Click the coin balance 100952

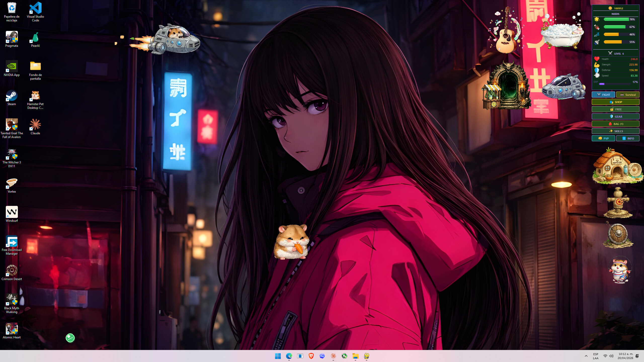[x=615, y=8]
